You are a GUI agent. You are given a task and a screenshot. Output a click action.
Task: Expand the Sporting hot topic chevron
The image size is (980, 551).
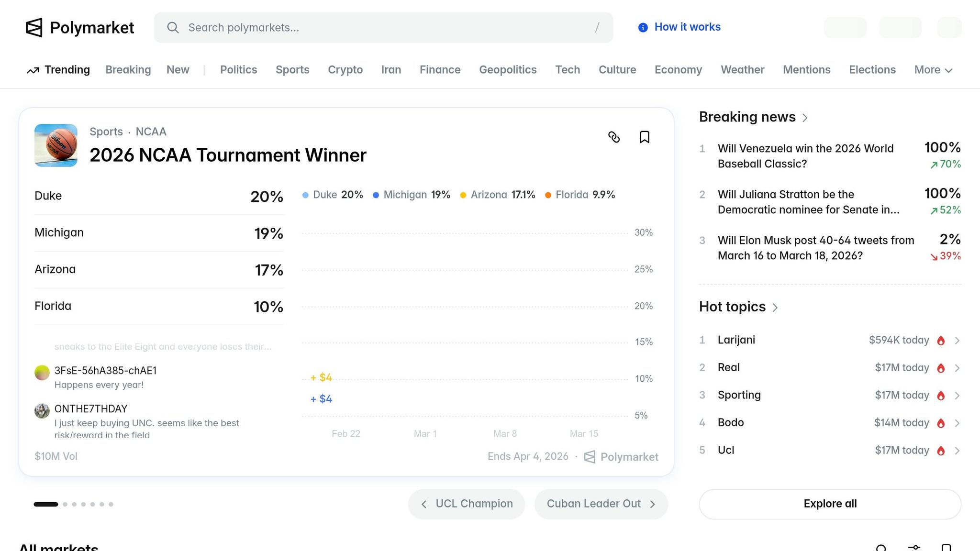[957, 396]
